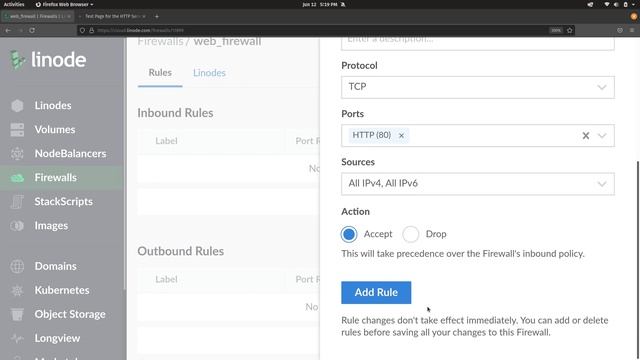Select the Drop action radio button

click(x=411, y=234)
